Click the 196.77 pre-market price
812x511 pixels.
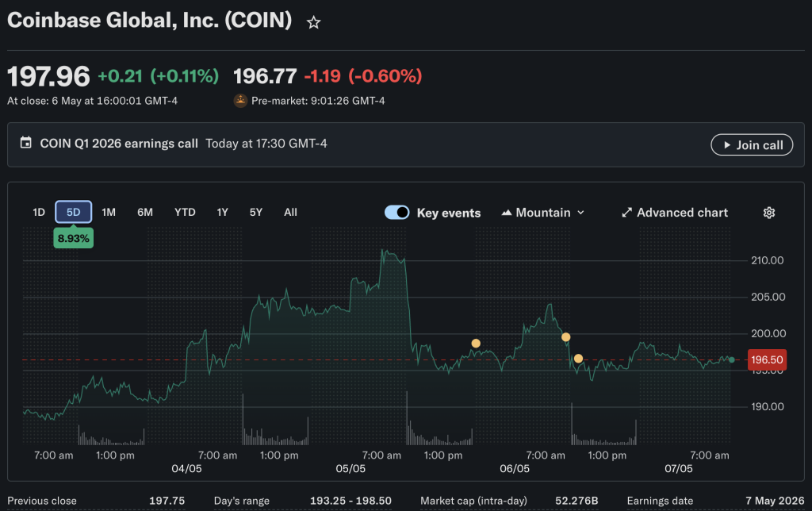pyautogui.click(x=265, y=76)
